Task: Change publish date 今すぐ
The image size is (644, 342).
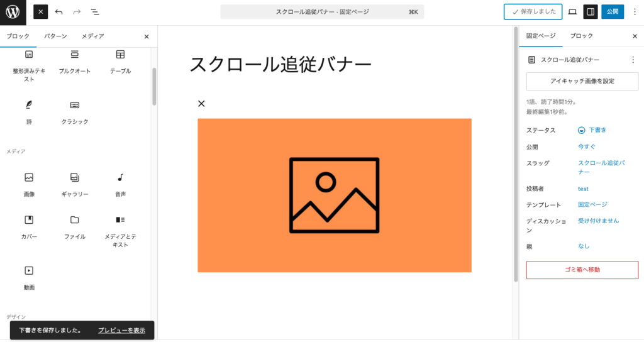Action: pyautogui.click(x=587, y=146)
